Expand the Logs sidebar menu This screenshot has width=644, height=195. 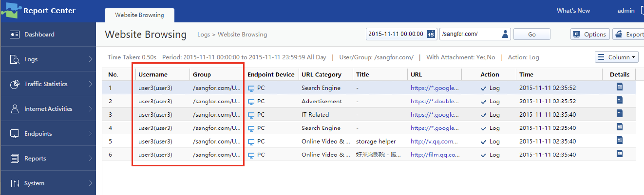pos(48,59)
